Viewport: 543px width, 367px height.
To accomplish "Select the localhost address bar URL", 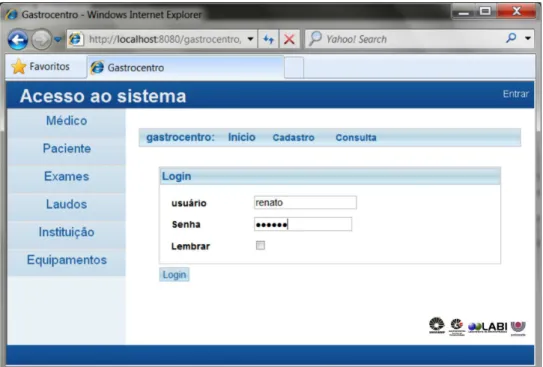I will (165, 39).
